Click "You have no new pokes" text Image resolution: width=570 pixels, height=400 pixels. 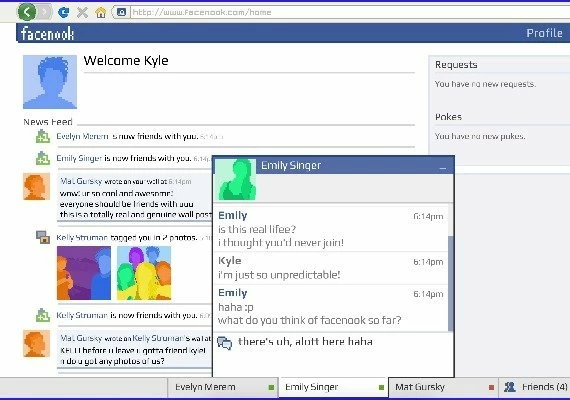480,136
